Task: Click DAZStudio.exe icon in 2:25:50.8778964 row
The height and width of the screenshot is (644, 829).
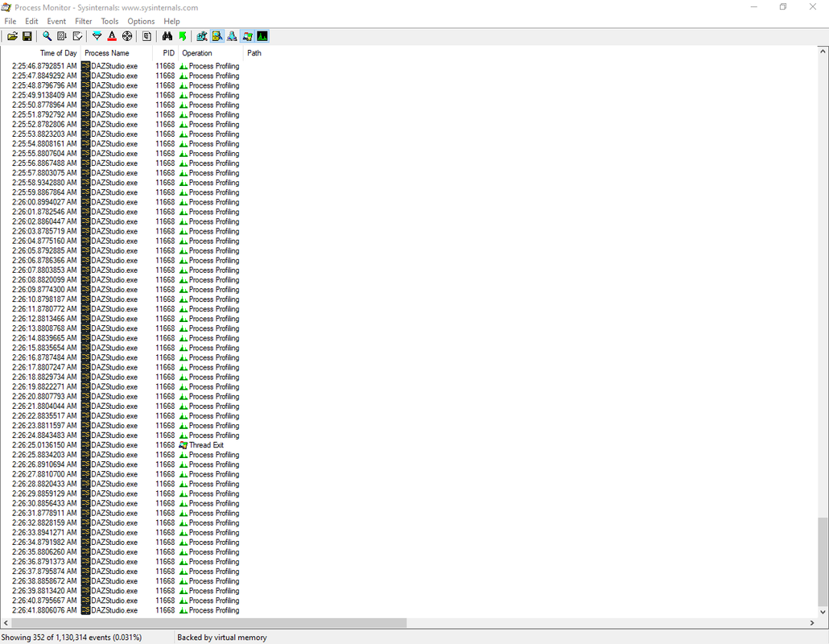Action: [x=85, y=105]
